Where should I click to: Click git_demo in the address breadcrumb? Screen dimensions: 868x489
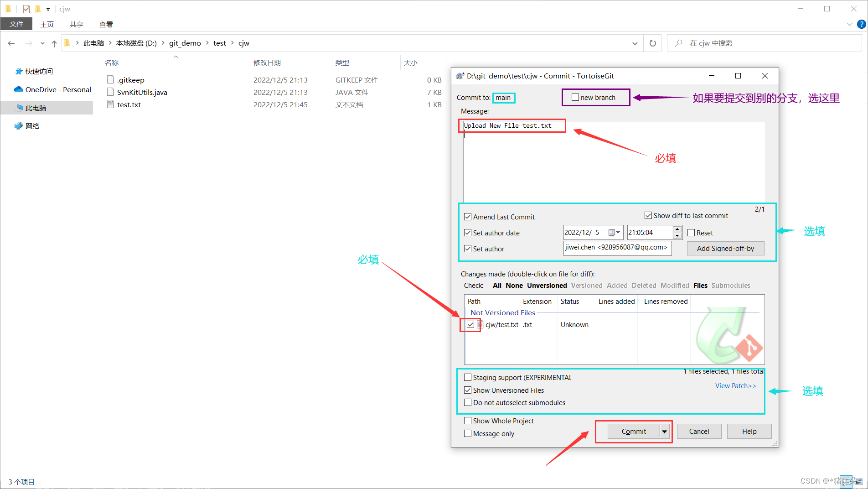pyautogui.click(x=185, y=43)
